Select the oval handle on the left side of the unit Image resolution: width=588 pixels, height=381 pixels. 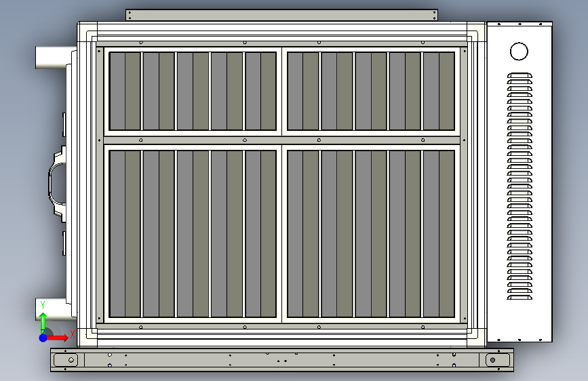[x=58, y=182]
